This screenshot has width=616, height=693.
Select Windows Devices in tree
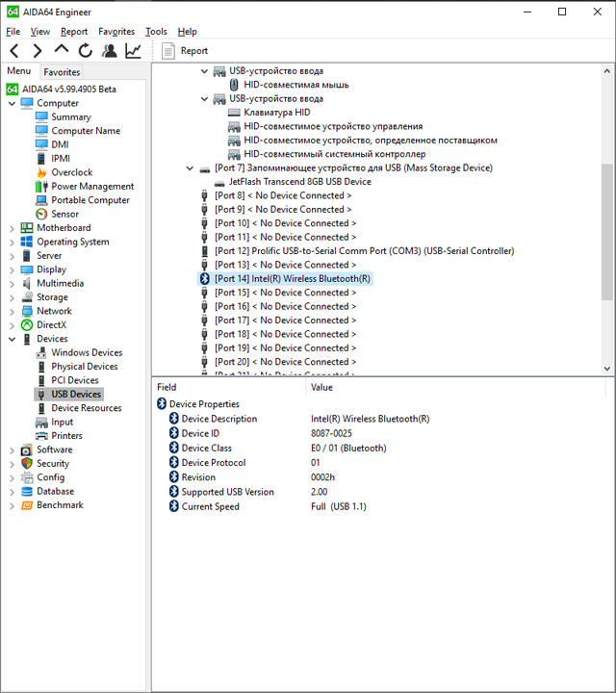coord(87,352)
